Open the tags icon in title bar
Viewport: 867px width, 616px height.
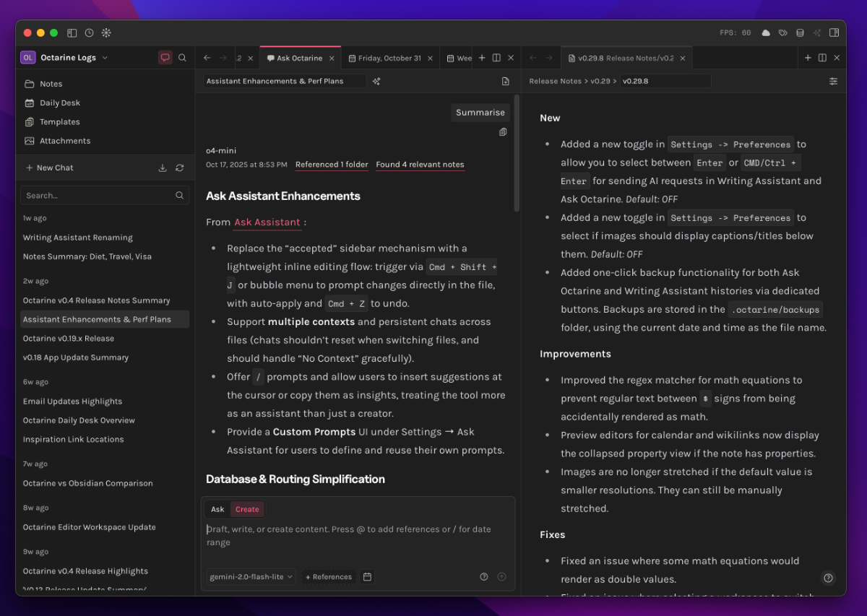[782, 32]
